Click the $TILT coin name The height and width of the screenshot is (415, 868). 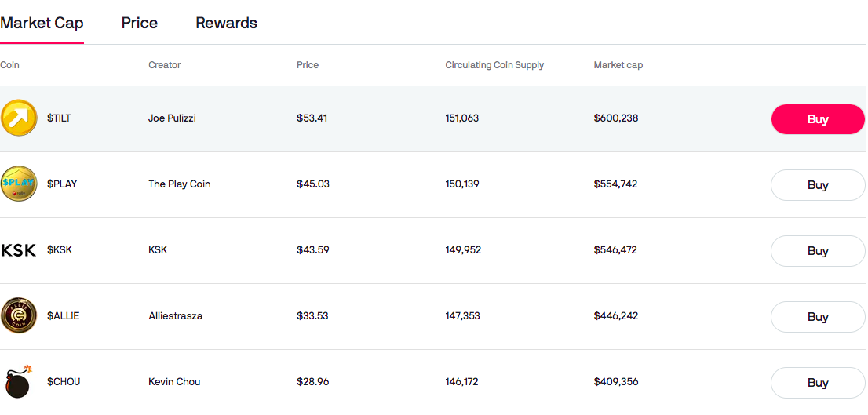[x=59, y=118]
